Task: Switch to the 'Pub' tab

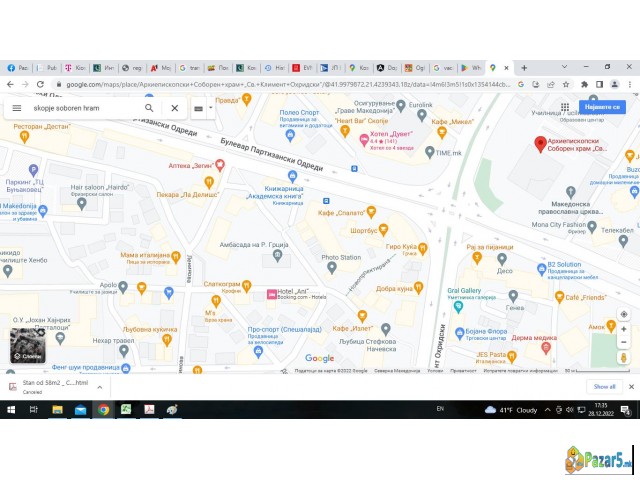Action: [x=47, y=68]
